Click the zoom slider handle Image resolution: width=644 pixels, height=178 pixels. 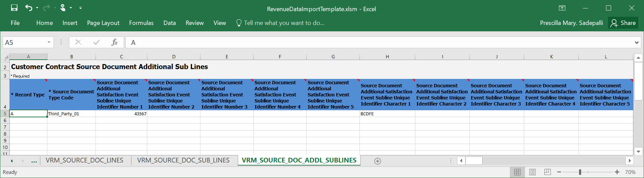click(580, 172)
